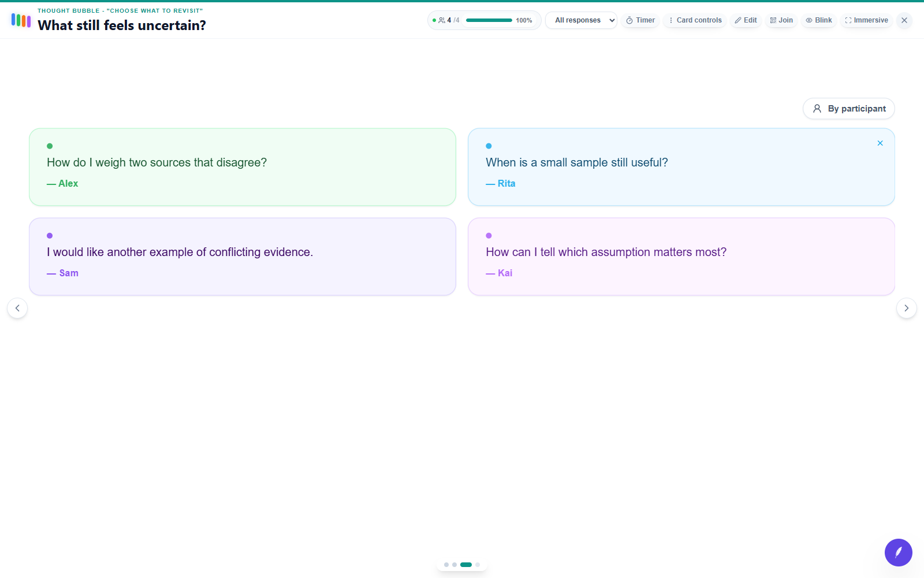
Task: Toggle Blink mode
Action: (819, 20)
